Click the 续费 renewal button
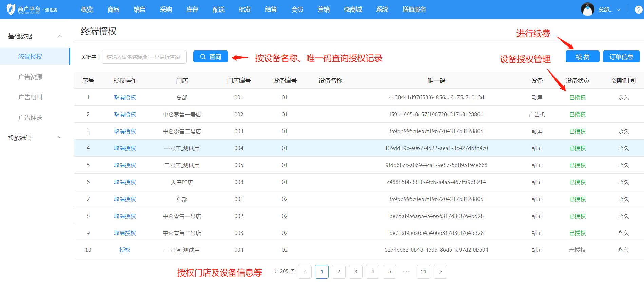 click(x=582, y=57)
